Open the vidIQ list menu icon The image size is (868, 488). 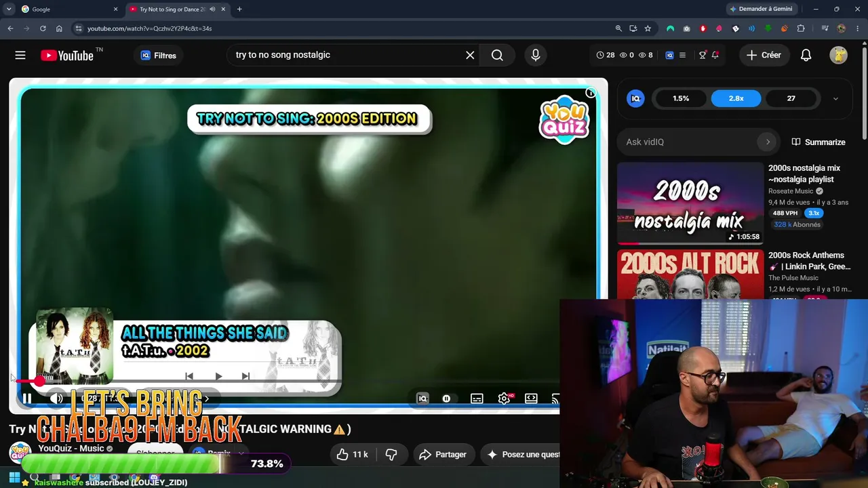[682, 55]
